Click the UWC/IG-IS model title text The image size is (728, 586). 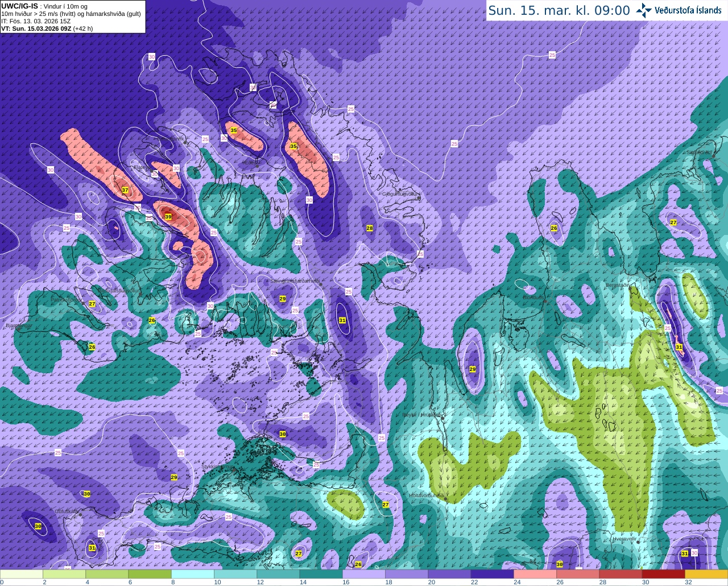(x=19, y=6)
